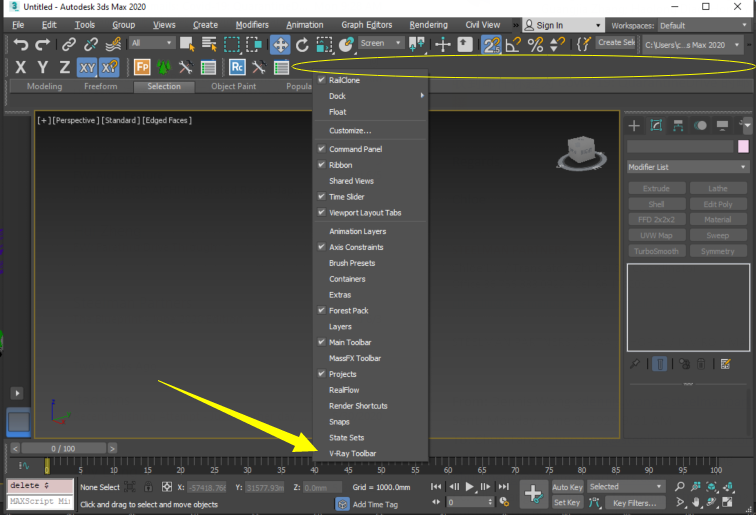Click the TurboSmooth modifier button
Screen dimensions: 756x515
coord(656,251)
